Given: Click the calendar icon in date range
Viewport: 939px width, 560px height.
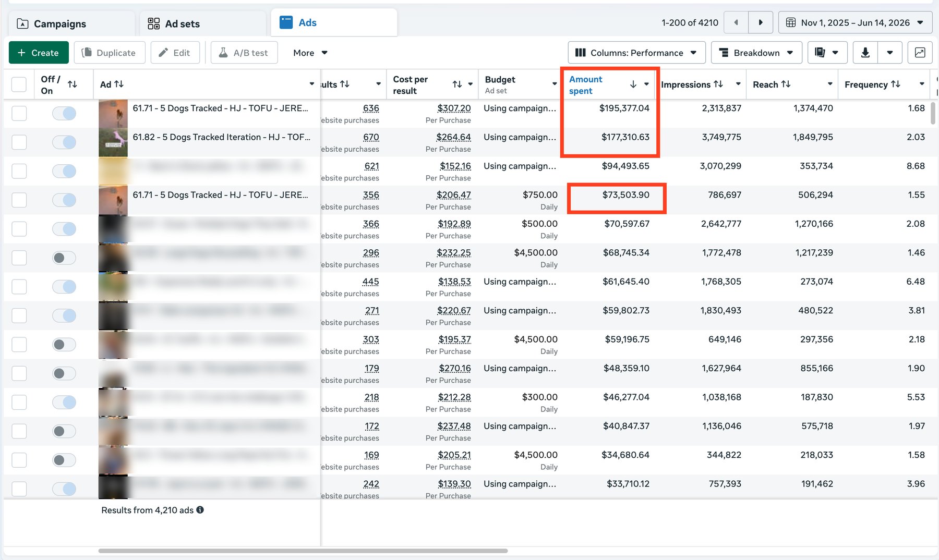Looking at the screenshot, I should click(x=791, y=22).
